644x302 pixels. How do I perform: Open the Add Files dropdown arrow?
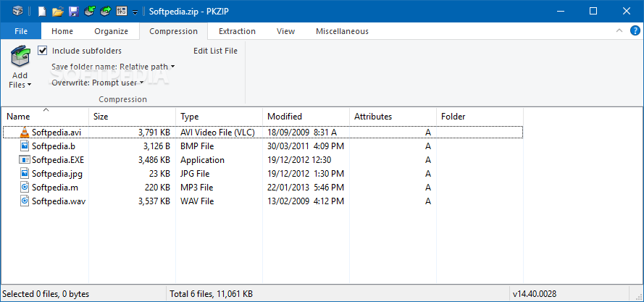(x=29, y=85)
